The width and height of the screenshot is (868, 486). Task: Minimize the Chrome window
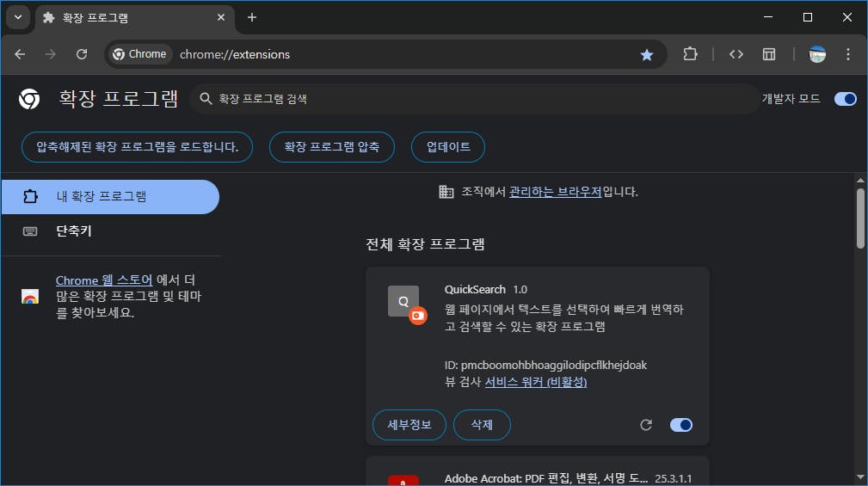768,17
